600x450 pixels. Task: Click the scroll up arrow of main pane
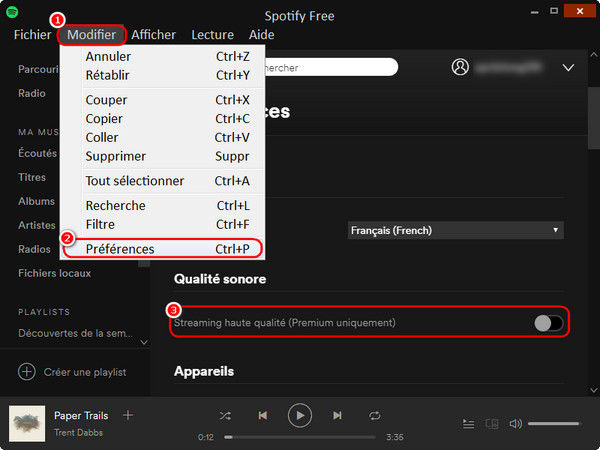point(594,55)
